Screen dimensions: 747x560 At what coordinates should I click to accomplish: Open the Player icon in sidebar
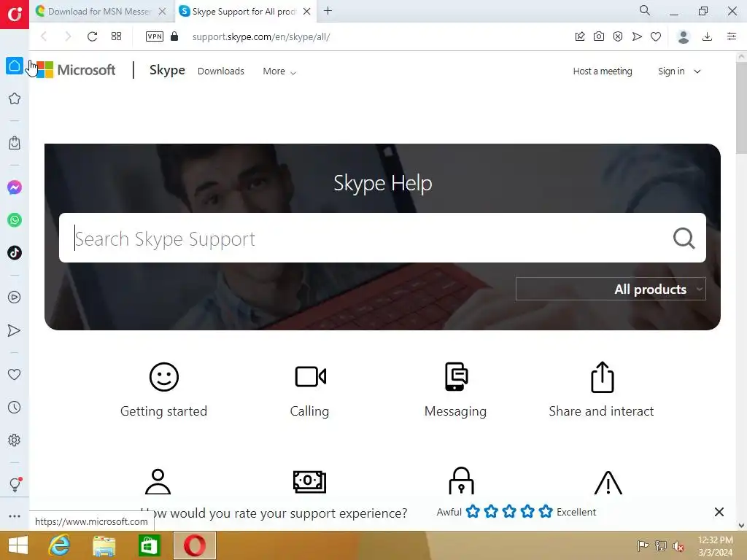point(15,297)
